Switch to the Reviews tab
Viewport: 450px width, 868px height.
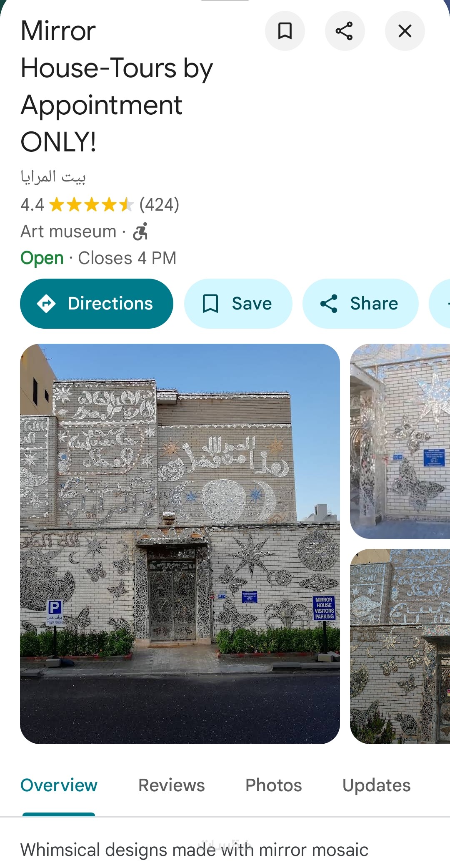172,785
